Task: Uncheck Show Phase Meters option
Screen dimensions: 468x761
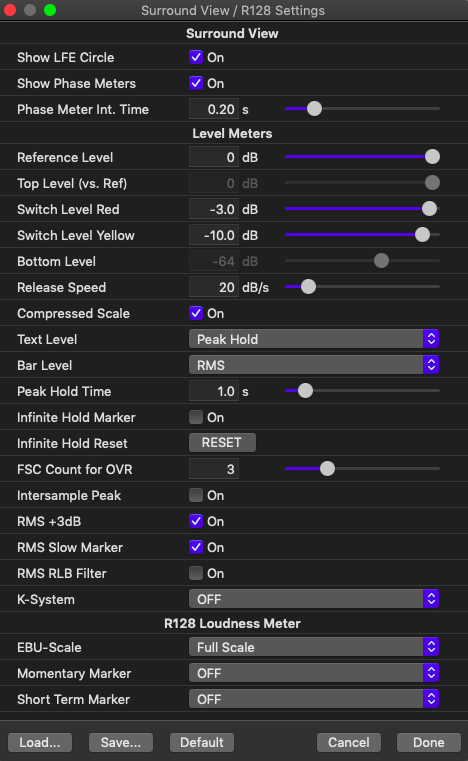Action: point(196,83)
